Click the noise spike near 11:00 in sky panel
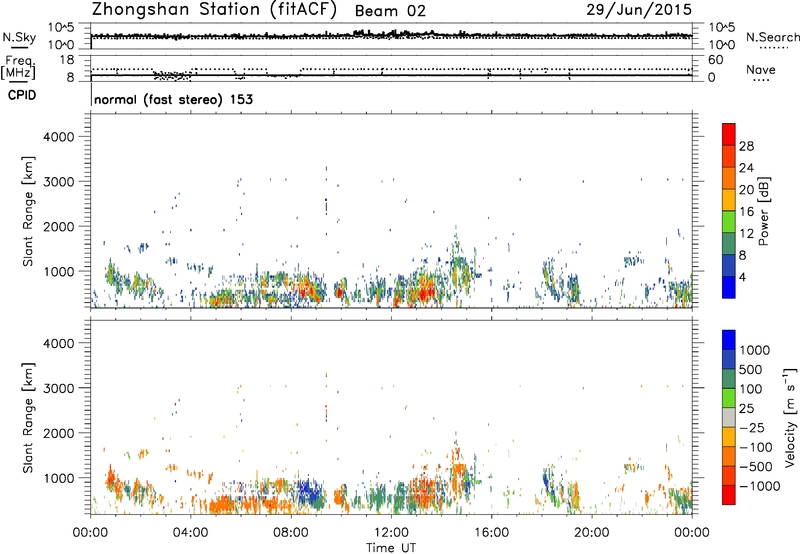The height and width of the screenshot is (554, 800). tap(361, 33)
